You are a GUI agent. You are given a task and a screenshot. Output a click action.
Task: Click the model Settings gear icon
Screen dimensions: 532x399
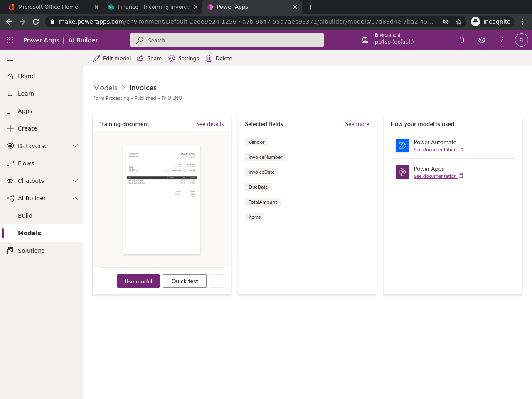pos(172,58)
